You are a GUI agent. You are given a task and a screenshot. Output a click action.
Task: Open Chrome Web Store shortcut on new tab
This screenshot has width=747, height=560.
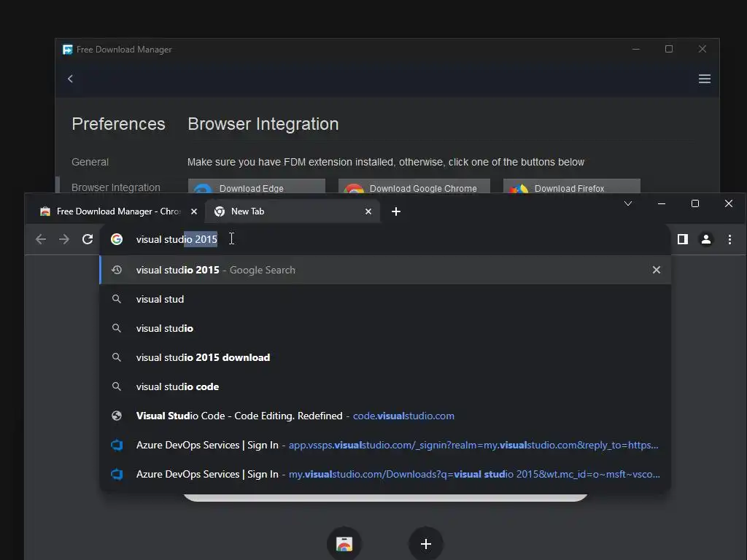pos(344,543)
